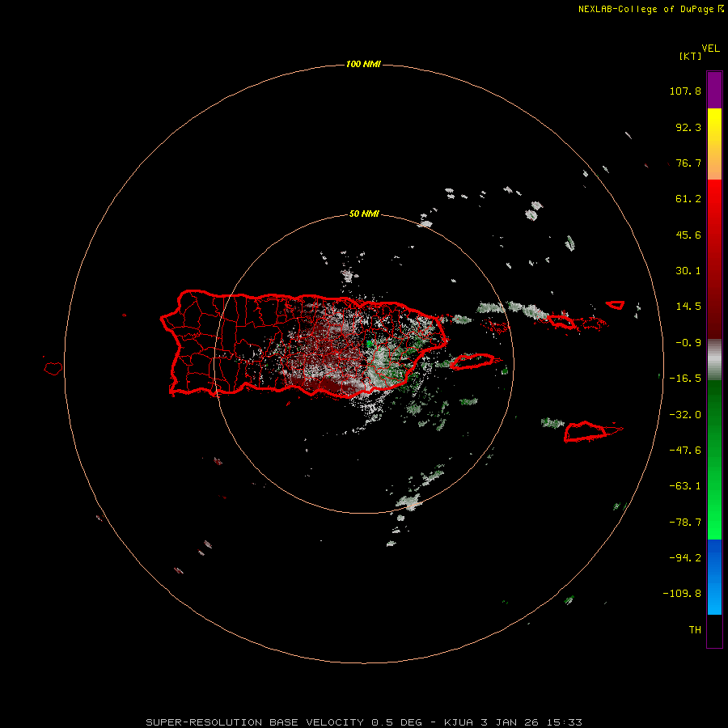This screenshot has height=728, width=728.
Task: Click the Super-Resolution Base Velocity caption at bottom
Action: coord(364,722)
